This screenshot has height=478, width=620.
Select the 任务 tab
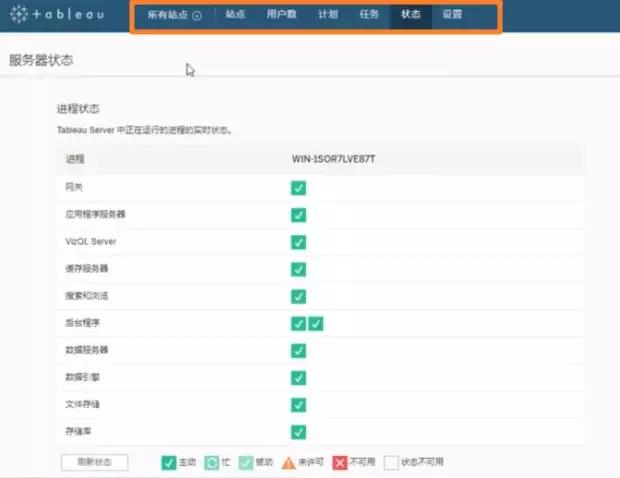(369, 16)
